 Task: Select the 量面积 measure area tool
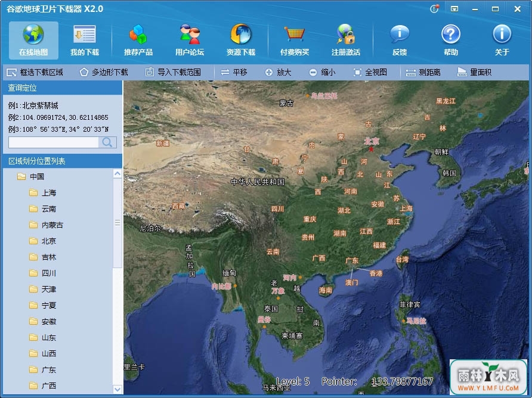coord(474,72)
